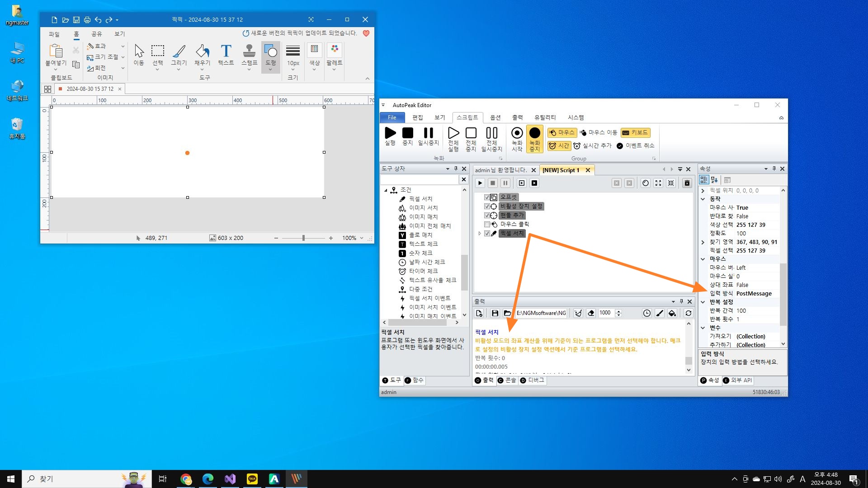Click the PicPick zoom slider handle

coord(303,238)
